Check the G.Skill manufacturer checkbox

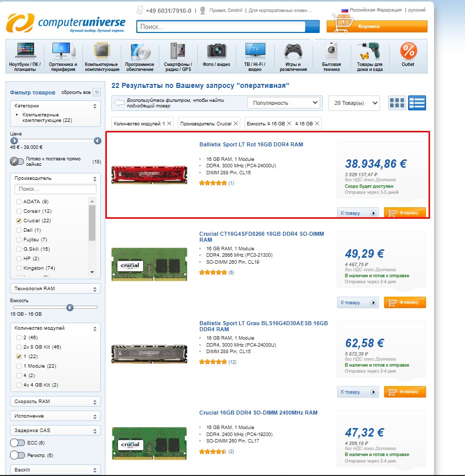(19, 249)
